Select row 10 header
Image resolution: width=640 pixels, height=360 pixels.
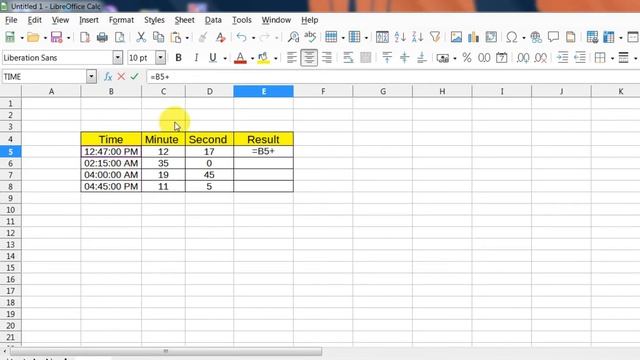[x=11, y=210]
